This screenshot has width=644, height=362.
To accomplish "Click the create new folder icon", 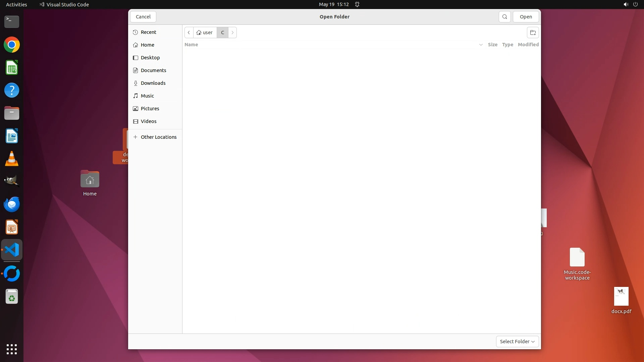I will (x=533, y=33).
